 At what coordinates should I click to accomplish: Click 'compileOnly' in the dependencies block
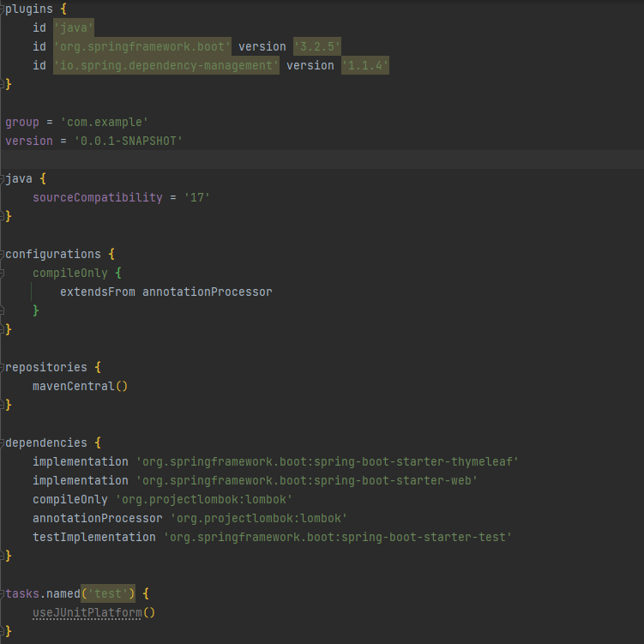click(70, 499)
